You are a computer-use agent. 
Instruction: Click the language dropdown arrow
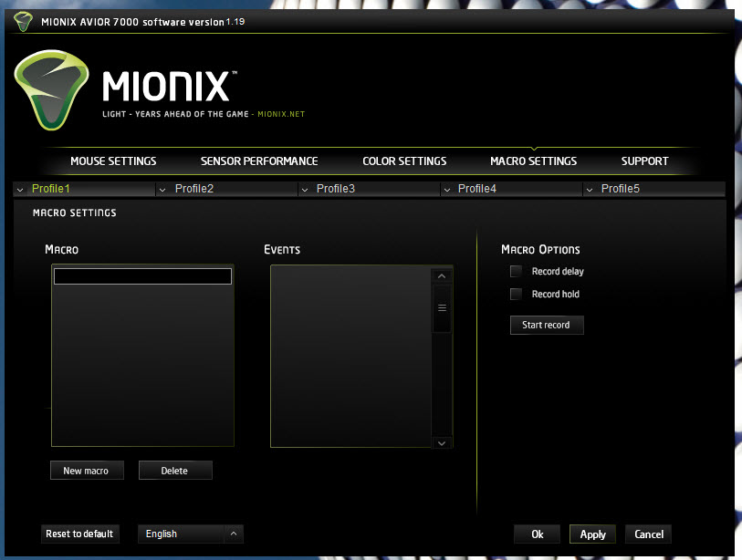click(234, 534)
